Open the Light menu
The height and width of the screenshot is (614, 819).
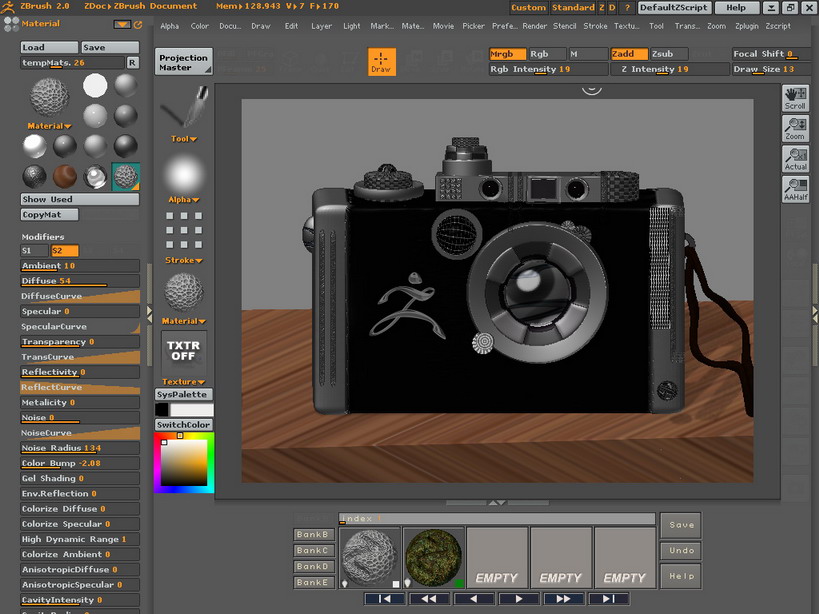click(x=352, y=26)
